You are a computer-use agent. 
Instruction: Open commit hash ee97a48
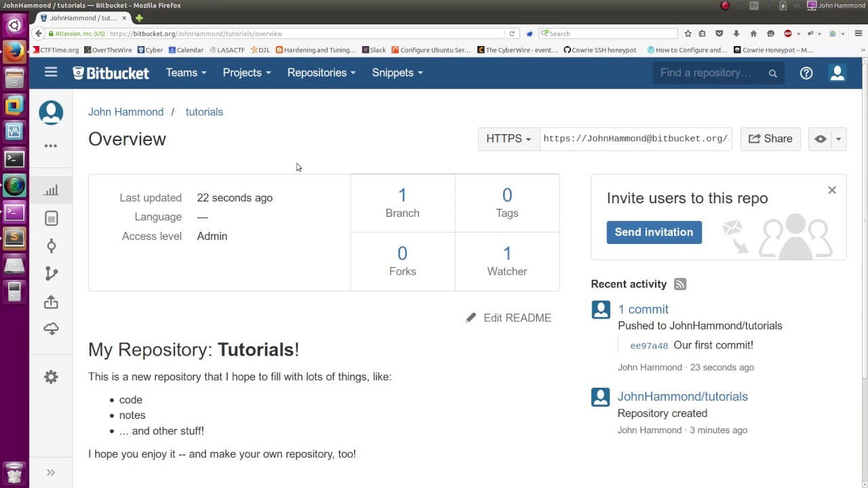(x=649, y=346)
